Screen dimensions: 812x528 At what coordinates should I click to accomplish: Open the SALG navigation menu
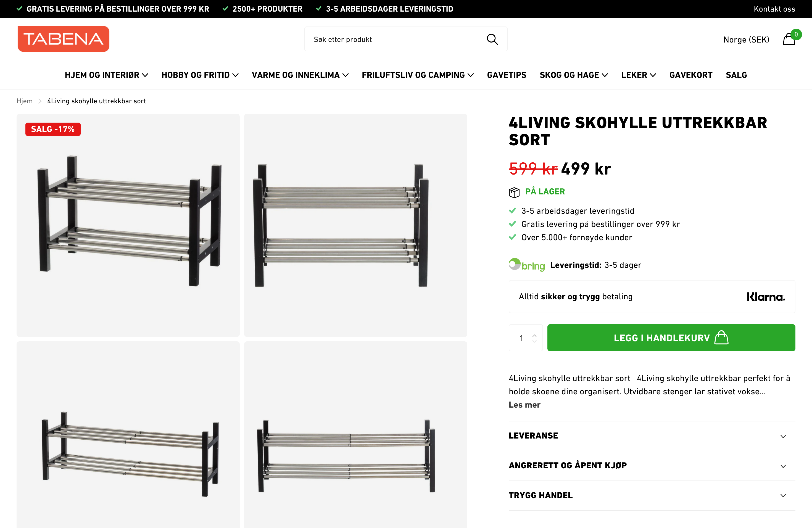click(x=736, y=75)
